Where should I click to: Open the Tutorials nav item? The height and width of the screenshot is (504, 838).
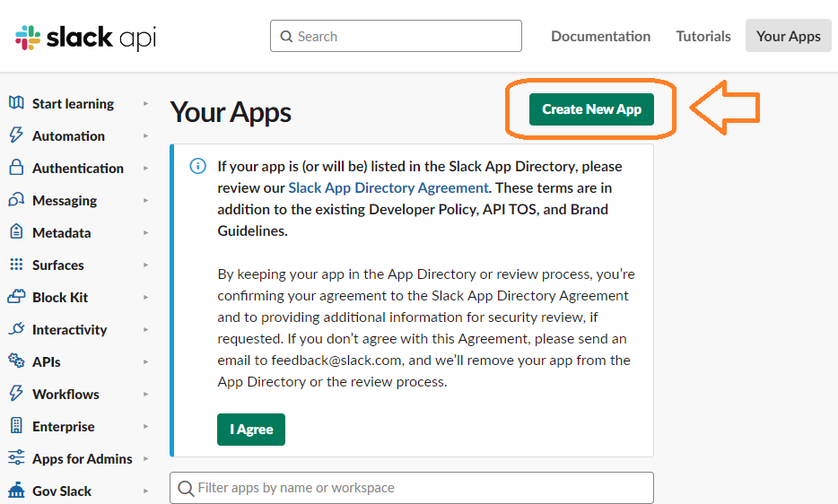(703, 36)
